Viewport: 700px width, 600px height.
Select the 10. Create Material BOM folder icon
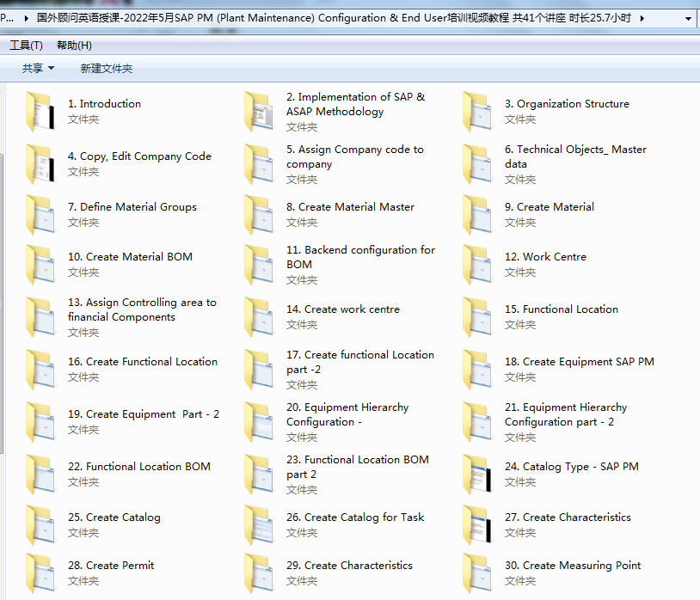(40, 265)
